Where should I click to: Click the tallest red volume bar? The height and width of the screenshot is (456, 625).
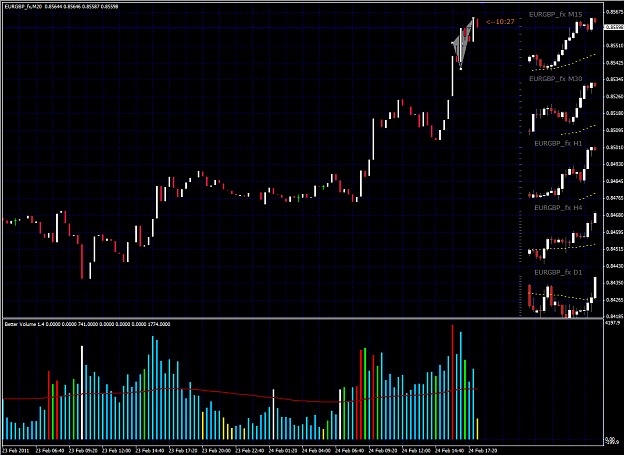click(x=452, y=382)
